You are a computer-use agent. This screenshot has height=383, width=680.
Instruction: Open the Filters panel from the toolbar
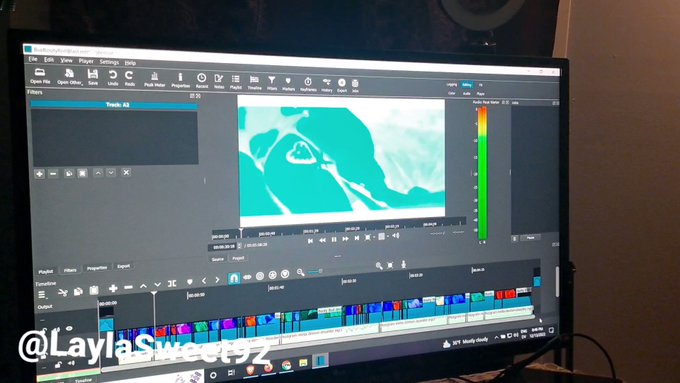tap(271, 83)
